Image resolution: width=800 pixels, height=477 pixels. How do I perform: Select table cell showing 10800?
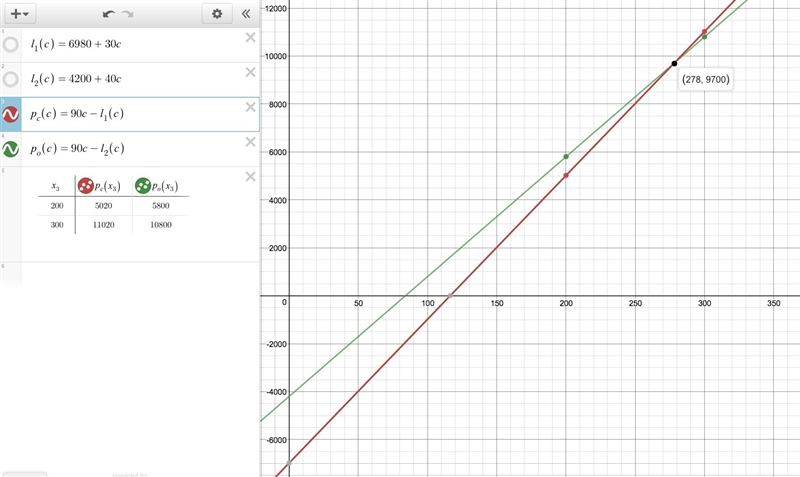click(x=161, y=224)
